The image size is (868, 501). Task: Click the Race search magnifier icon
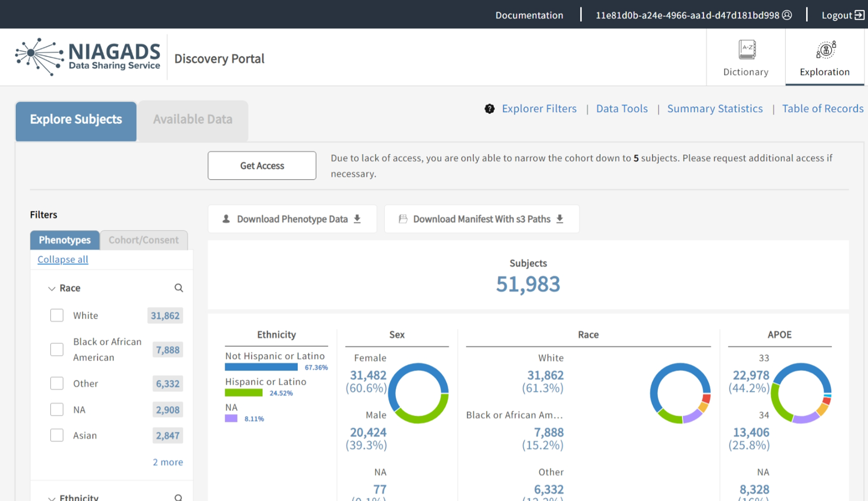pyautogui.click(x=179, y=288)
